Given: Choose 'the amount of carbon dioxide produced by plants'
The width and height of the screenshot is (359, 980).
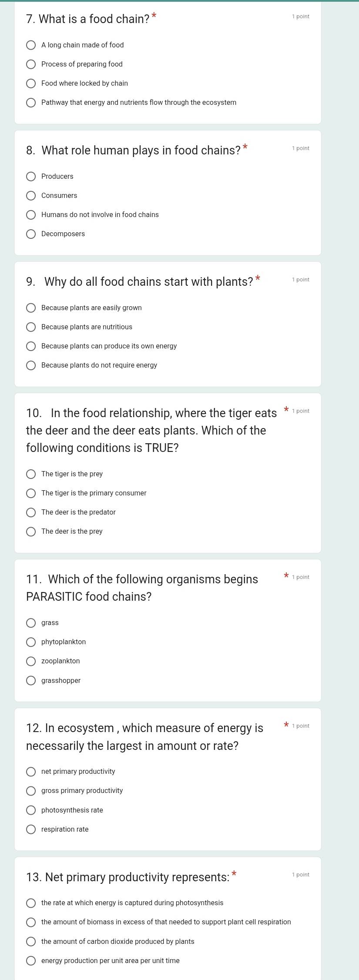Looking at the screenshot, I should pyautogui.click(x=31, y=941).
